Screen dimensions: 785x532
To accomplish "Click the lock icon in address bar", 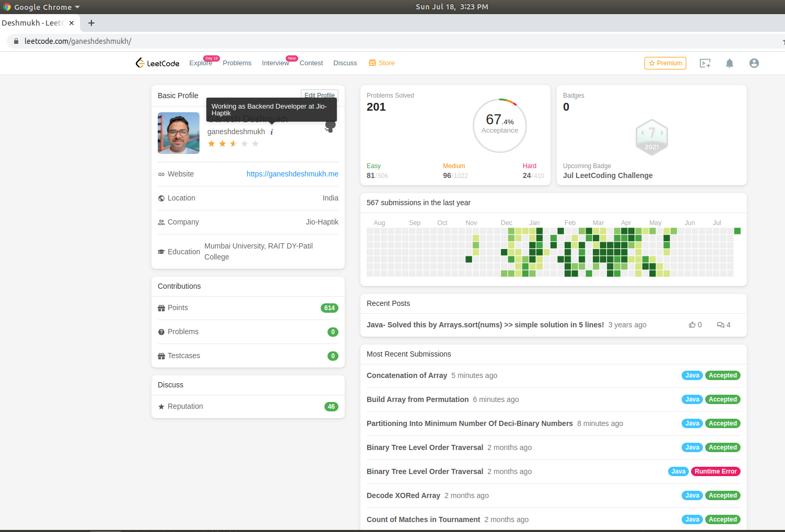I will [x=16, y=41].
